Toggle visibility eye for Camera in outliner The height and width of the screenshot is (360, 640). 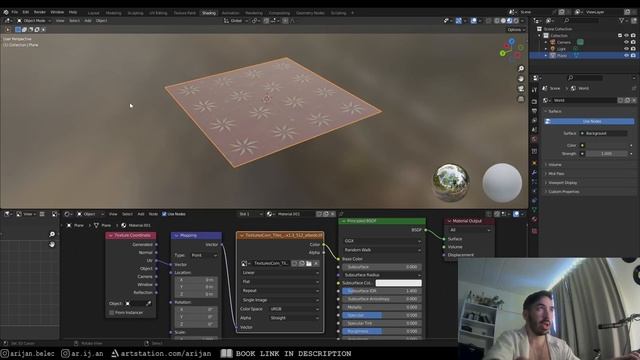click(x=627, y=42)
